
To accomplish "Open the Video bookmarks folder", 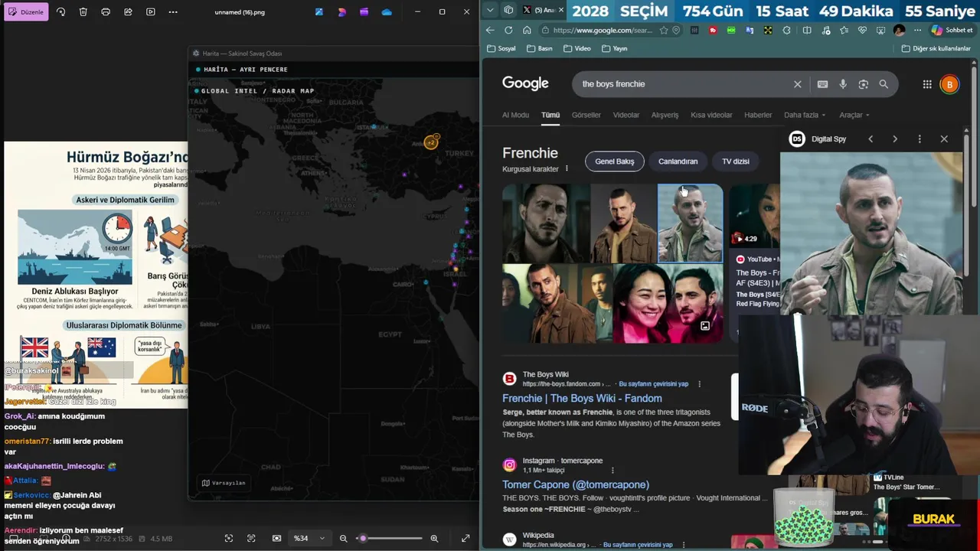I will click(577, 48).
